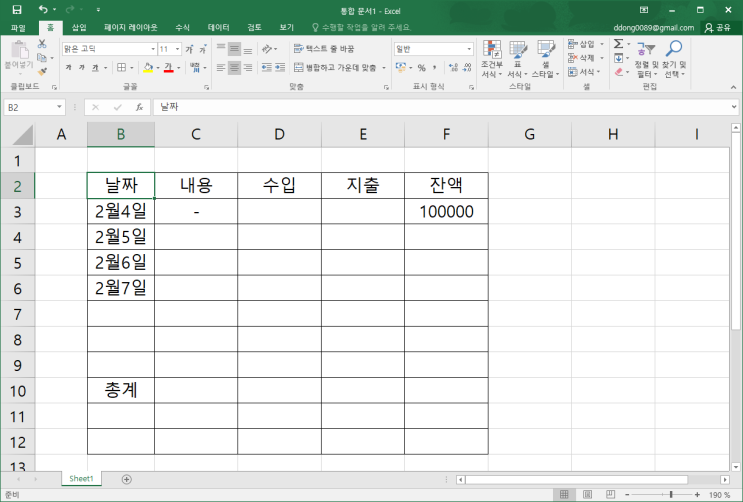Expand the borders dropdown arrow
Viewport: 743px width, 502px height.
[131, 68]
